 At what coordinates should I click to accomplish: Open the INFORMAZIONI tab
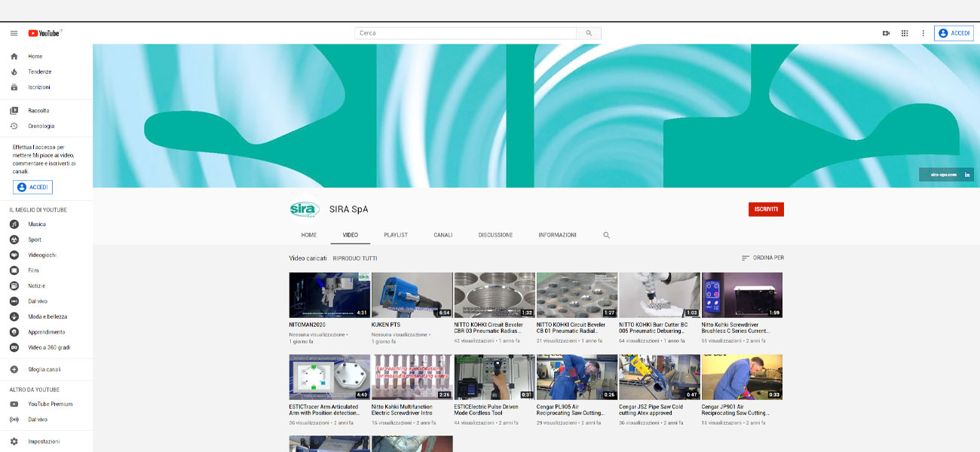557,235
